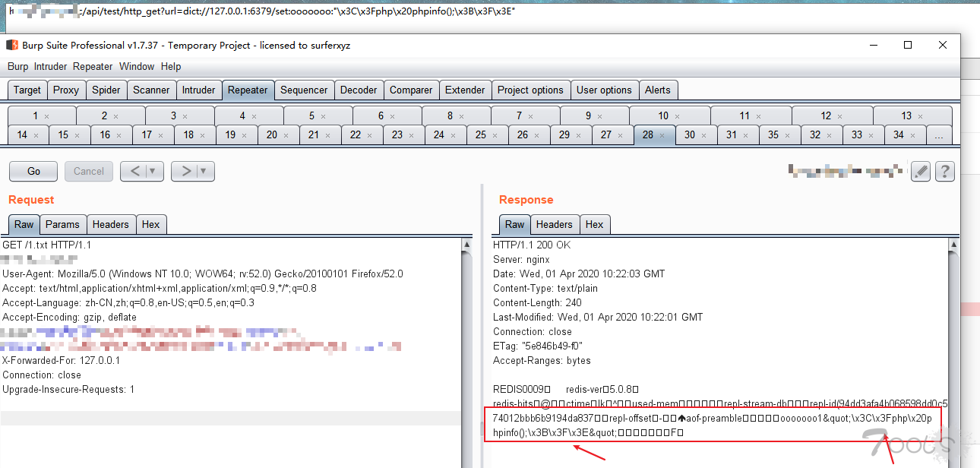Switch to the Proxy tab
980x468 pixels.
coord(66,90)
